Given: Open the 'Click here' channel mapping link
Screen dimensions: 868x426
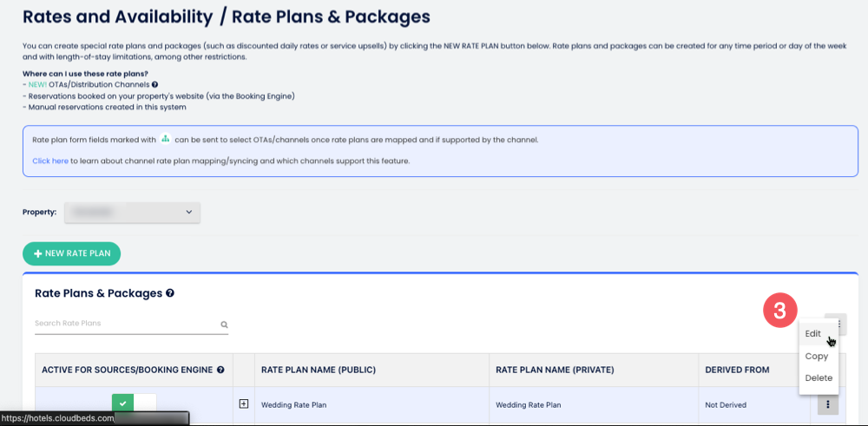Looking at the screenshot, I should point(50,161).
